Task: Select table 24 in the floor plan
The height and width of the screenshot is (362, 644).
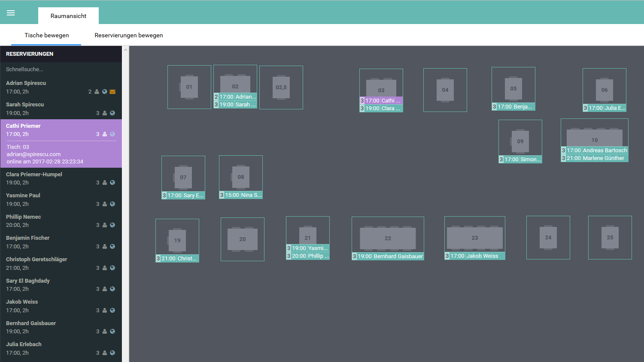Action: [548, 238]
